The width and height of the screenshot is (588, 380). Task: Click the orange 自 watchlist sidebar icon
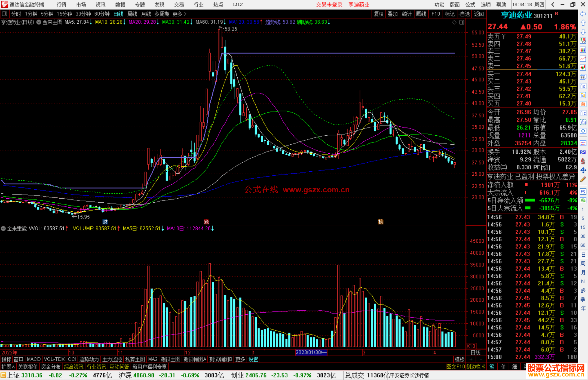coord(583,104)
